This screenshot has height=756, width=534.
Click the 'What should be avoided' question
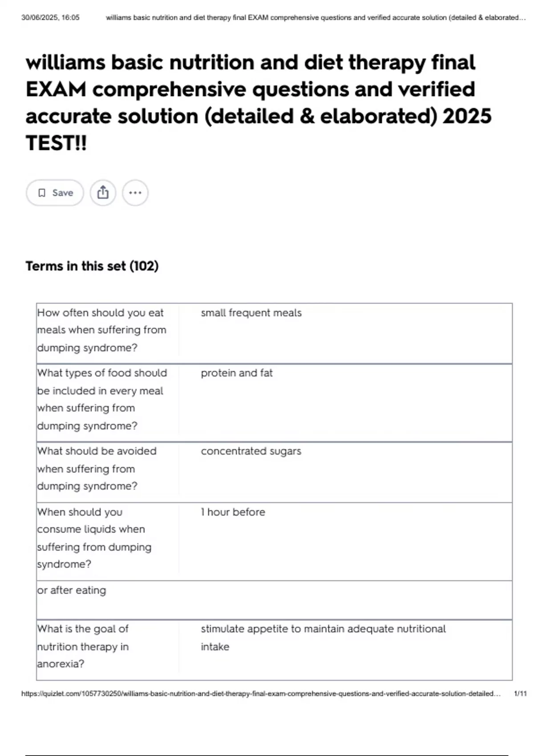click(x=97, y=468)
